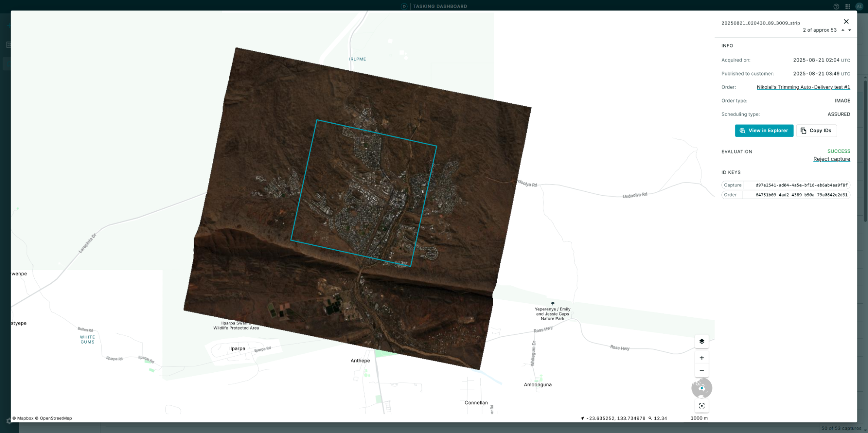Zoom in on the map
Viewport: 868px width, 433px height.
tap(701, 358)
